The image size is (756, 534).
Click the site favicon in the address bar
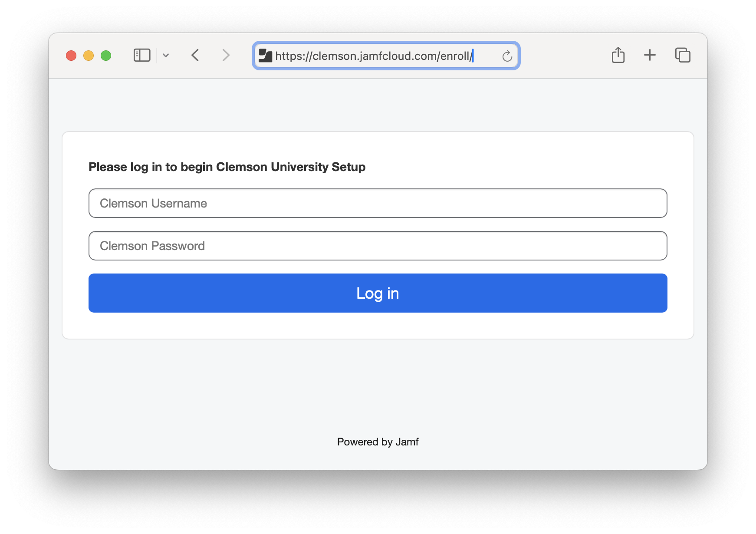[265, 56]
